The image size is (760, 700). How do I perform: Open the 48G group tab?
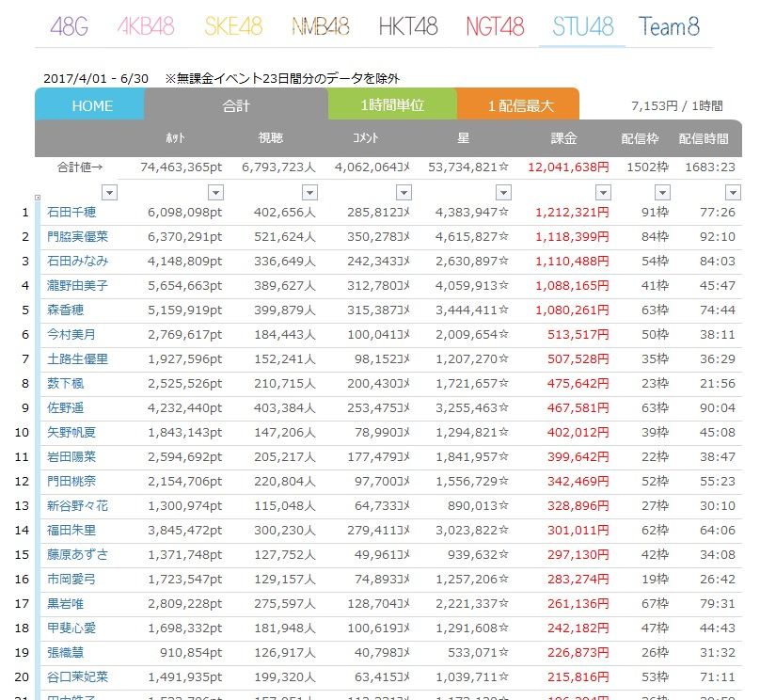(70, 26)
